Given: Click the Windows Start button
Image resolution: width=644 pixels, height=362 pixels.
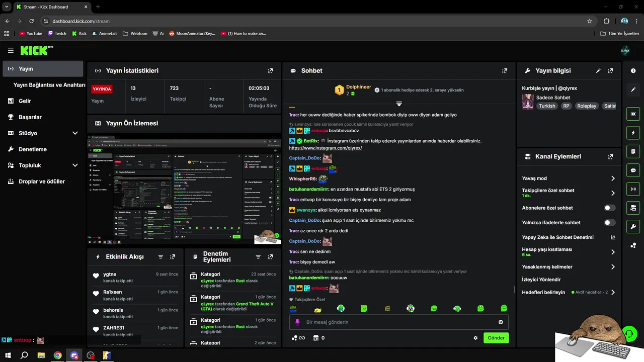Looking at the screenshot, I should pos(8,355).
